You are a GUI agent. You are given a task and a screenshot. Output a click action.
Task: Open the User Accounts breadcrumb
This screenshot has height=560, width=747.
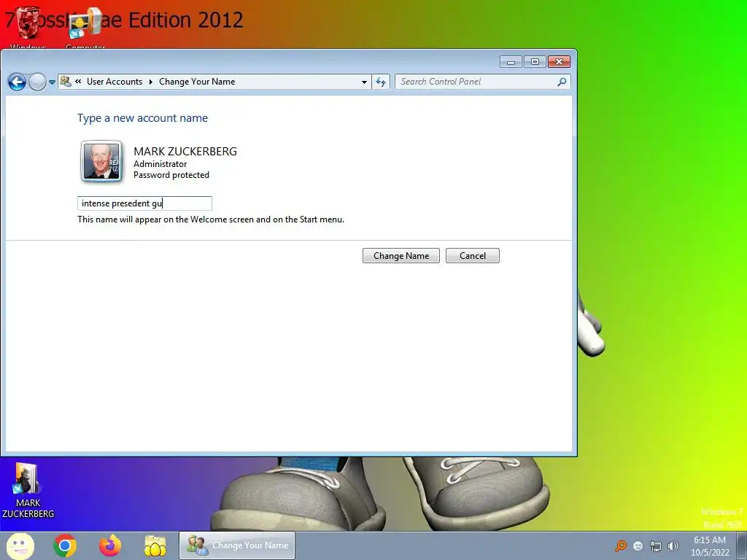pyautogui.click(x=115, y=82)
